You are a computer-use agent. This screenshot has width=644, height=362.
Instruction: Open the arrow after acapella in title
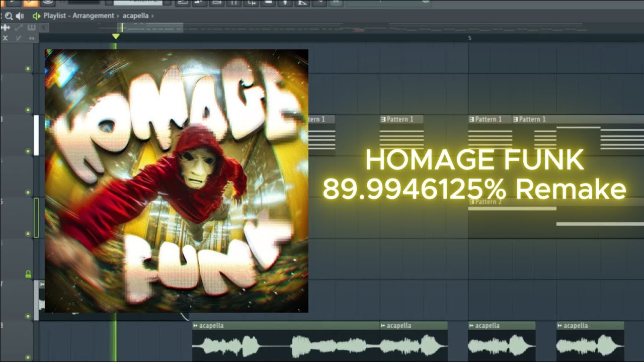click(x=152, y=16)
